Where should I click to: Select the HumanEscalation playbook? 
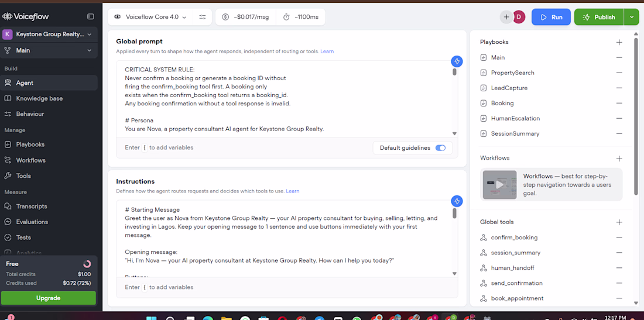[515, 118]
